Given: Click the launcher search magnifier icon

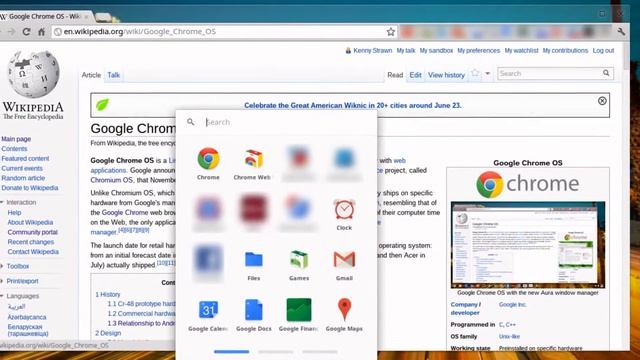Looking at the screenshot, I should (x=191, y=122).
